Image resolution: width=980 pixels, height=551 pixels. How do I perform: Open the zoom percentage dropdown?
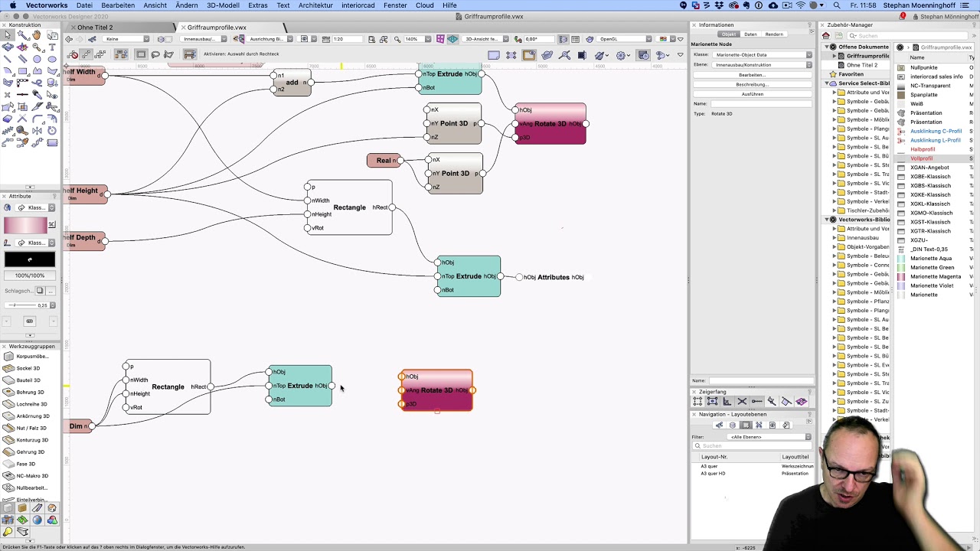coord(416,39)
